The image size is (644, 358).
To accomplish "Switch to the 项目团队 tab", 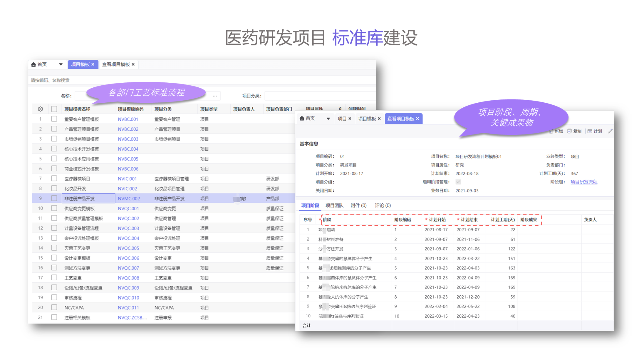I will [334, 205].
